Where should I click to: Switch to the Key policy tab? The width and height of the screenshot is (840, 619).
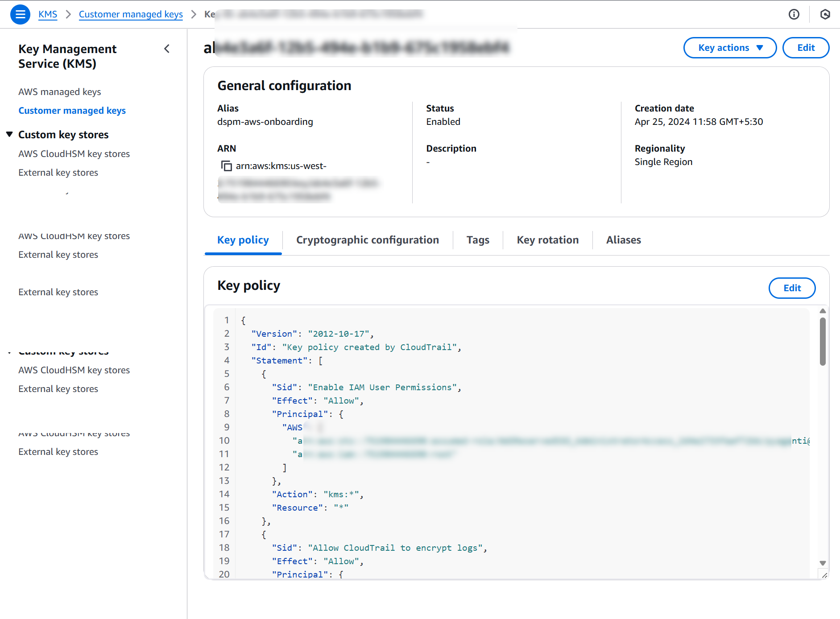[x=243, y=240]
